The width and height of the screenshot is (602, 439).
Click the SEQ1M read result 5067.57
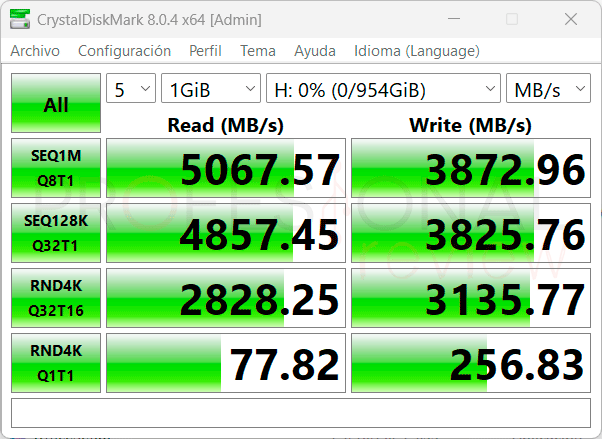pyautogui.click(x=226, y=168)
